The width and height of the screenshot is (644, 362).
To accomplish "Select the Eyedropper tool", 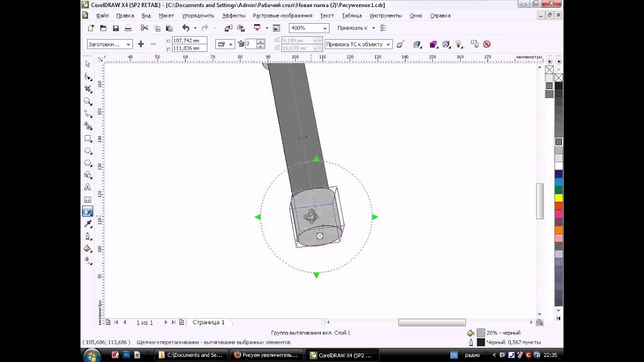I will [88, 224].
